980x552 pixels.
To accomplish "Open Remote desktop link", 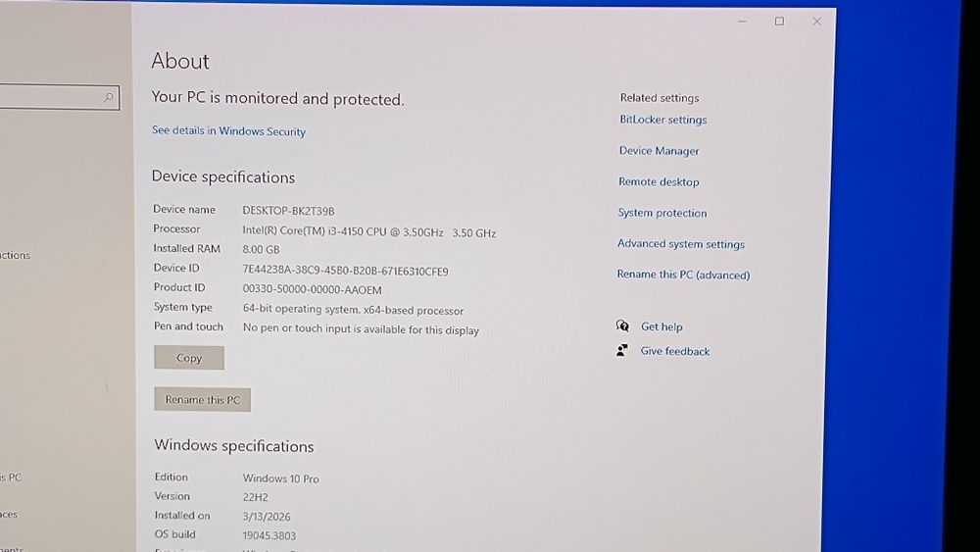I will click(x=659, y=182).
